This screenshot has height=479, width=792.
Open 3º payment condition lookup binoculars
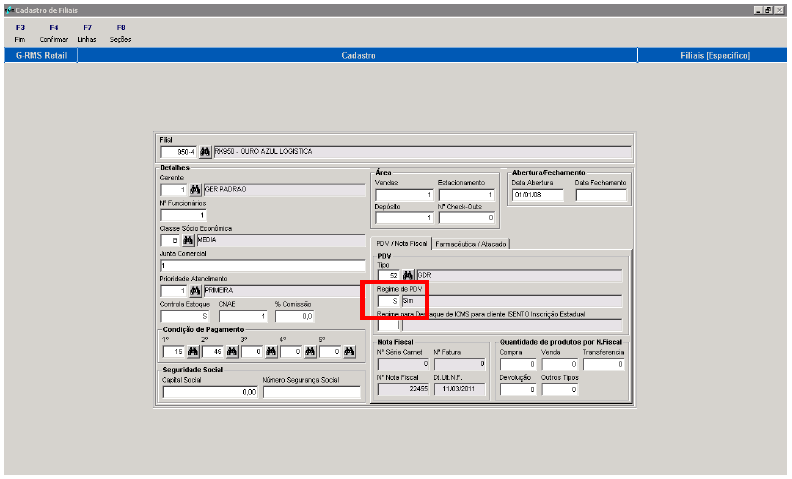point(271,351)
